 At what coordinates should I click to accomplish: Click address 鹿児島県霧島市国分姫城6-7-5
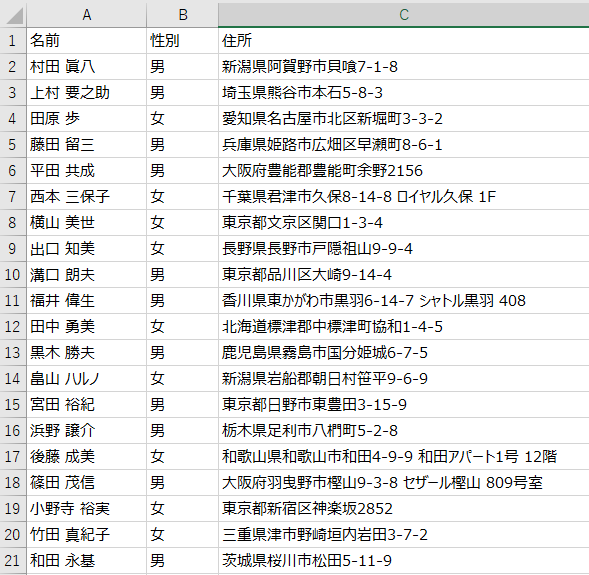coord(404,353)
